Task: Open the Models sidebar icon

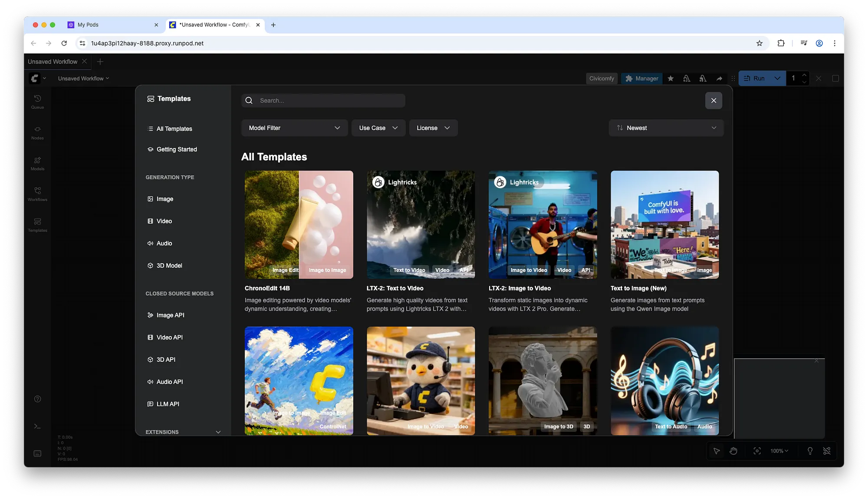Action: click(x=37, y=163)
